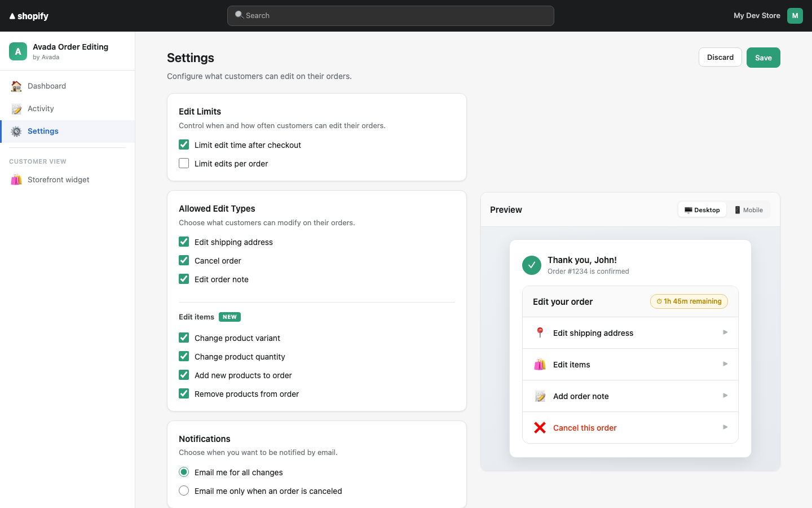
Task: Toggle the Edit order note checkbox
Action: click(184, 279)
